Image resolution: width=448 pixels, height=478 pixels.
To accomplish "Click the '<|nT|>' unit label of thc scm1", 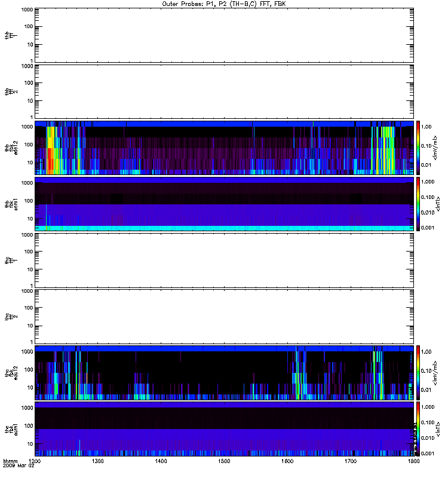I will pyautogui.click(x=438, y=429).
